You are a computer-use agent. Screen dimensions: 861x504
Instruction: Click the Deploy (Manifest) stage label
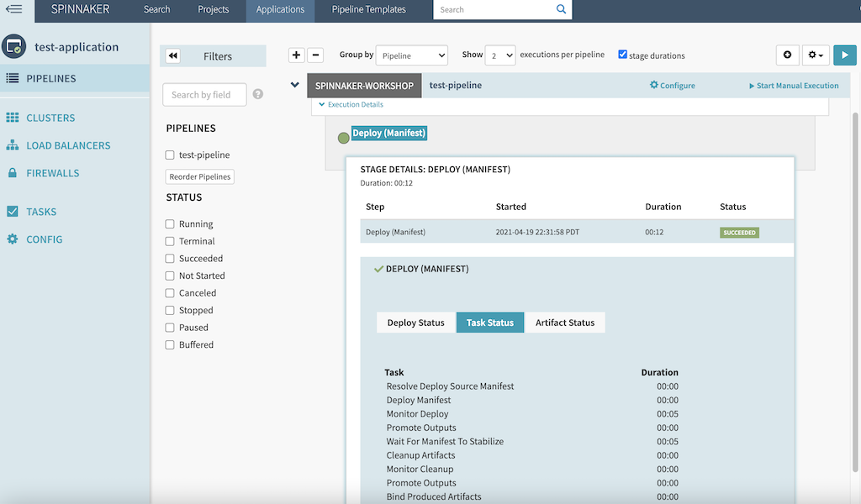coord(388,133)
